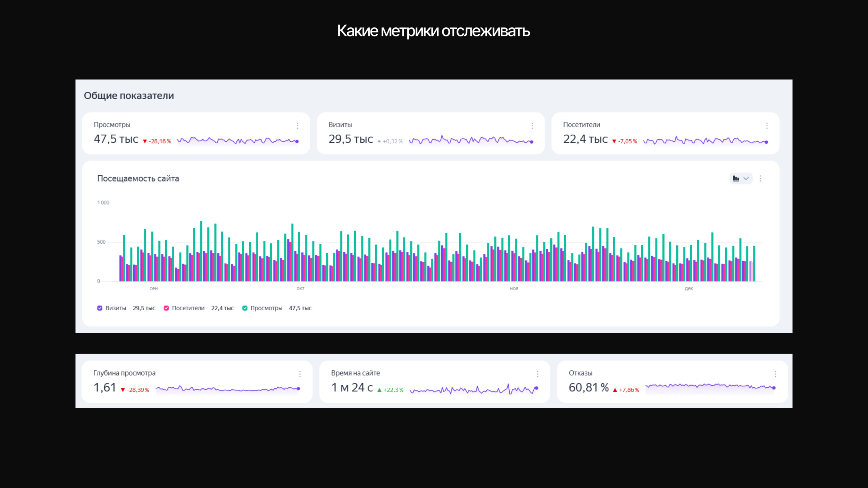Open three-dot menu on Просмотры card
The image size is (868, 488).
tap(298, 126)
